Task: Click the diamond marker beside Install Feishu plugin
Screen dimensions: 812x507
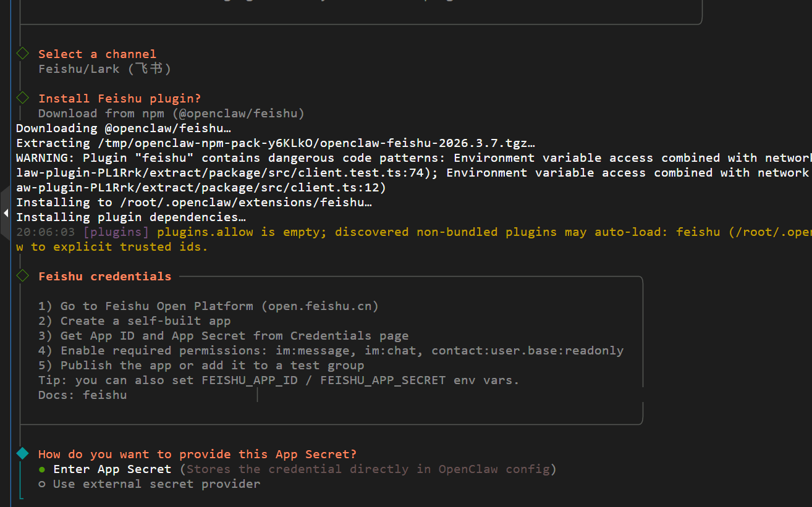Action: [23, 98]
